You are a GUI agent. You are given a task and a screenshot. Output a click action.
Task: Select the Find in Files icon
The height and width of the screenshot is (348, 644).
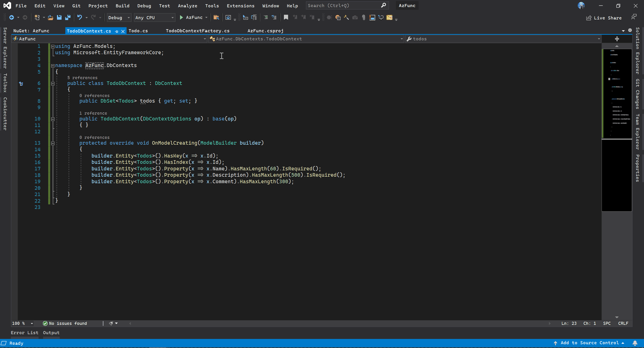click(x=216, y=17)
